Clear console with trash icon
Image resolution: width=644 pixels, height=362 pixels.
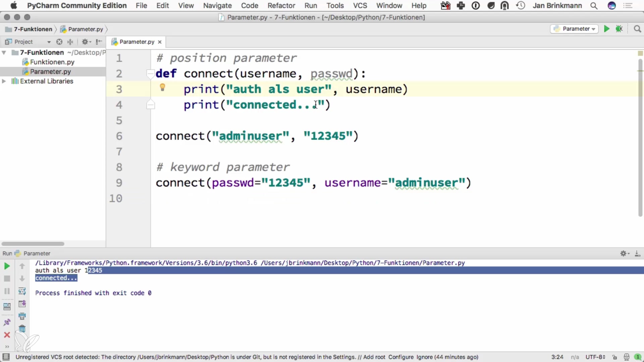22,329
